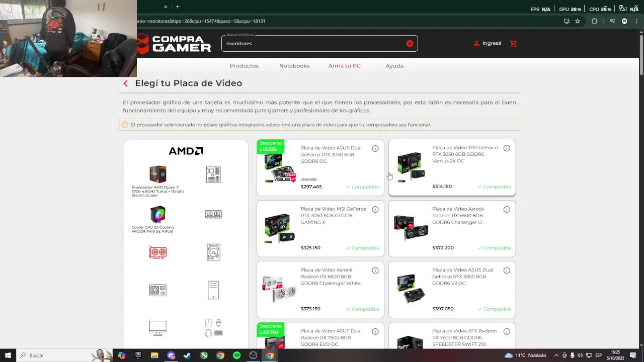Choose the ASUS Dual RTX 3050 6GB OC card
Image resolution: width=644 pixels, height=362 pixels.
[320, 167]
